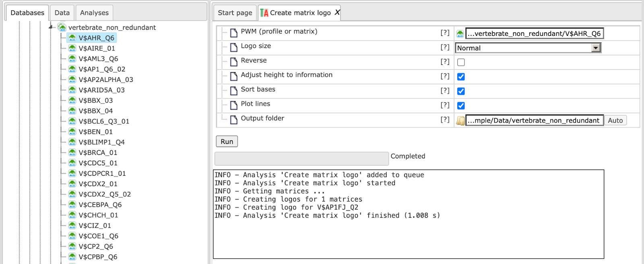
Task: Click the logo icon on Create matrix logo tab
Action: coord(264,13)
